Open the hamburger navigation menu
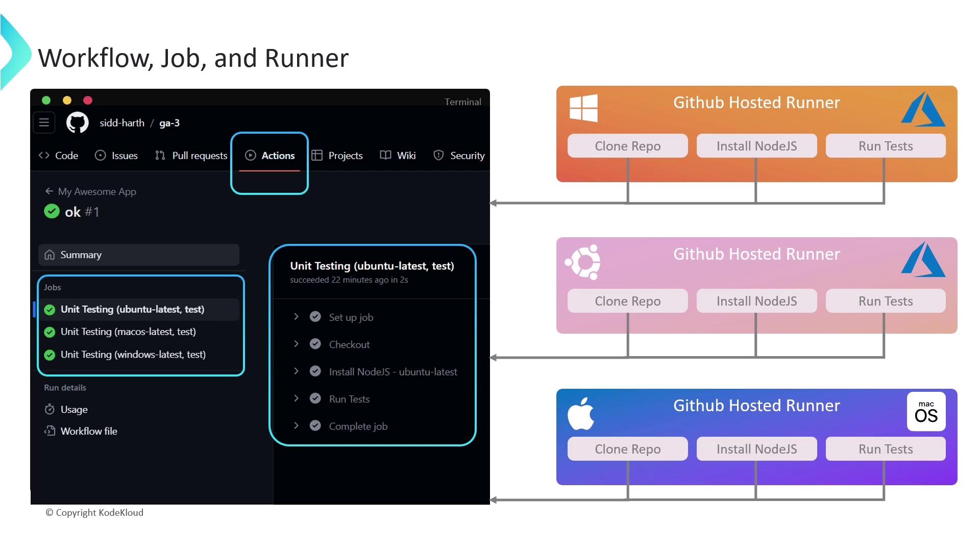The image size is (980, 551). pyautogui.click(x=44, y=122)
